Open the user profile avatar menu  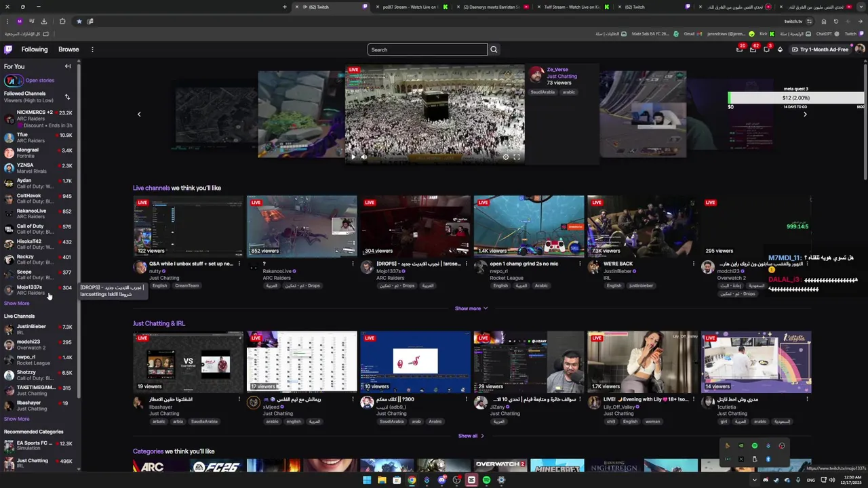tap(860, 49)
